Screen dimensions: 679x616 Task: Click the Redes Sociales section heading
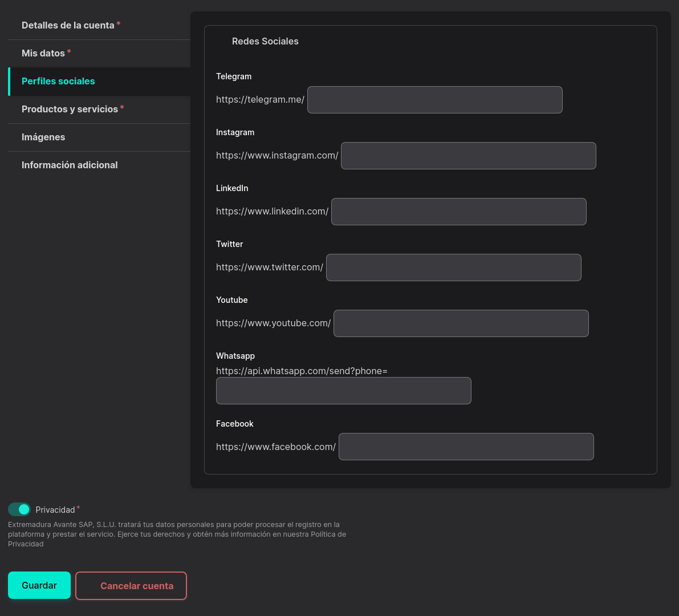(x=265, y=41)
